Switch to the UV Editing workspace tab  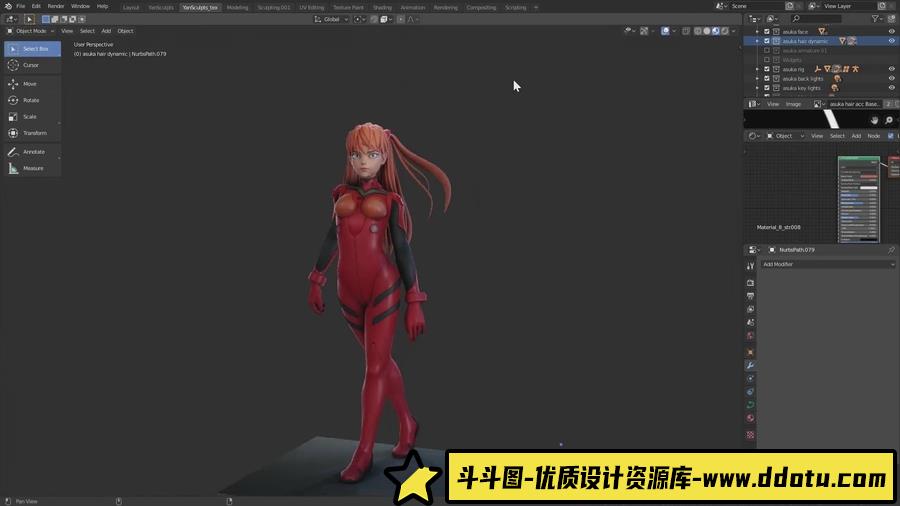click(x=311, y=7)
